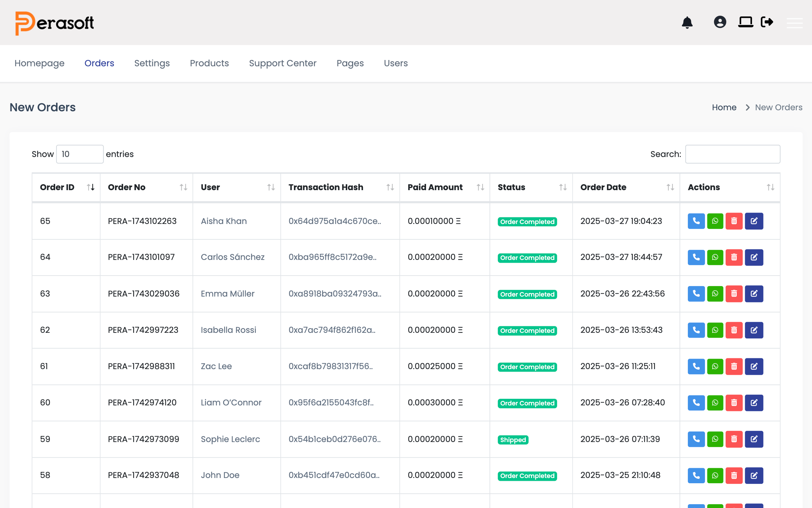Open WhatsApp for Emma Müller's order
This screenshot has height=508, width=812.
(x=715, y=294)
